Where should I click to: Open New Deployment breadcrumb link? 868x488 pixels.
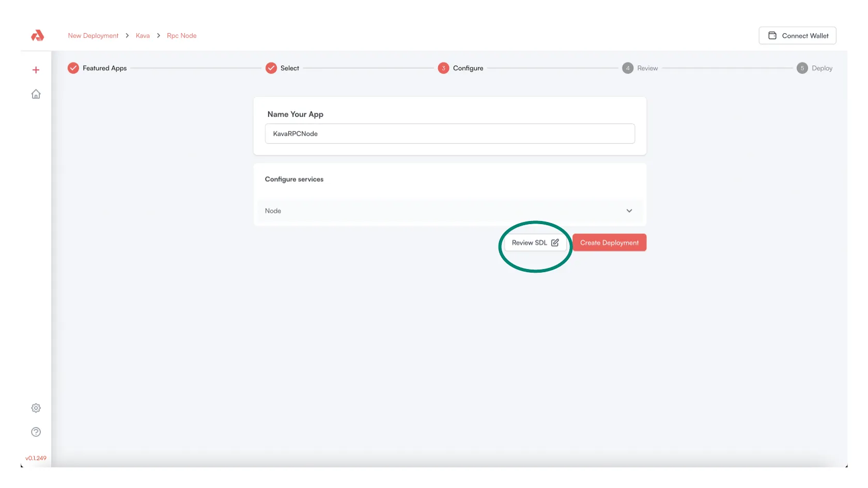(93, 36)
